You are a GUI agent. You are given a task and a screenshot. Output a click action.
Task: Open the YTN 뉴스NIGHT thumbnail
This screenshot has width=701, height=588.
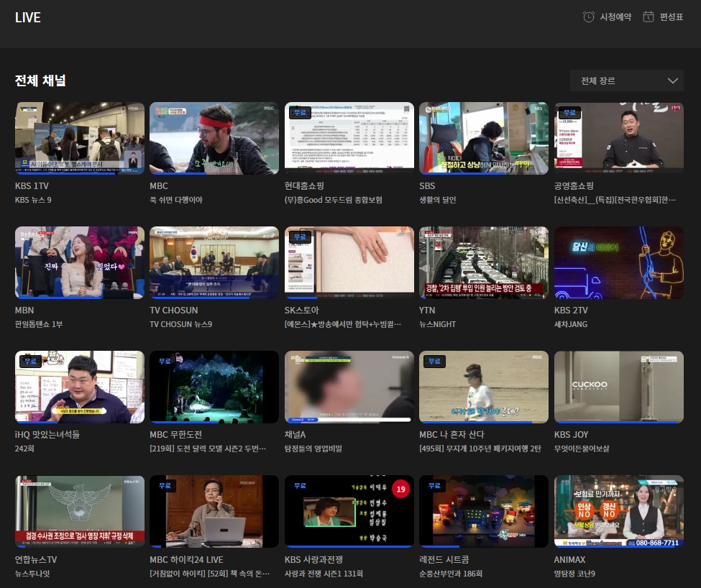tap(484, 262)
